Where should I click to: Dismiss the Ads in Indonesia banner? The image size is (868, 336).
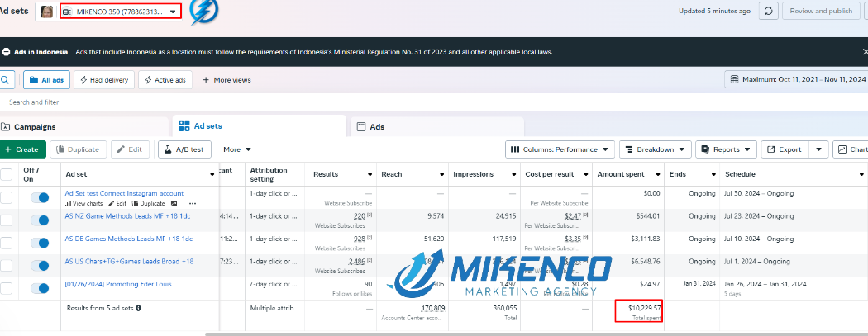865,52
